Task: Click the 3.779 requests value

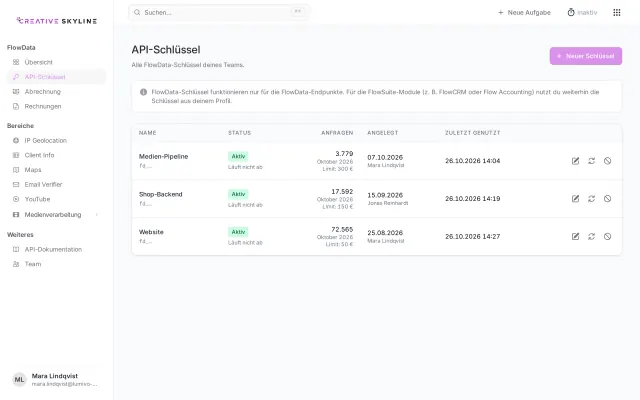Action: [x=344, y=154]
